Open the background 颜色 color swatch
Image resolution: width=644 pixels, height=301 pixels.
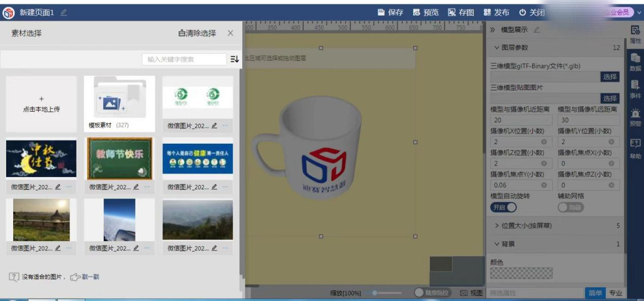click(521, 273)
